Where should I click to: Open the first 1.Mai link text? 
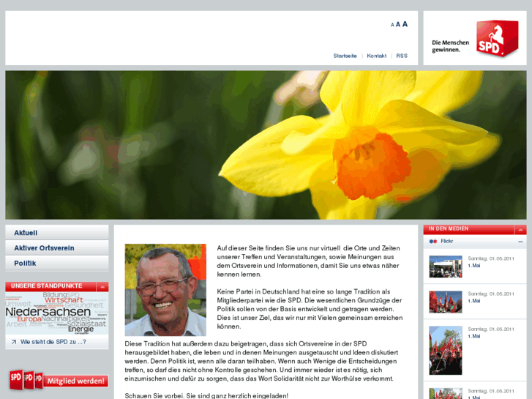click(x=474, y=266)
